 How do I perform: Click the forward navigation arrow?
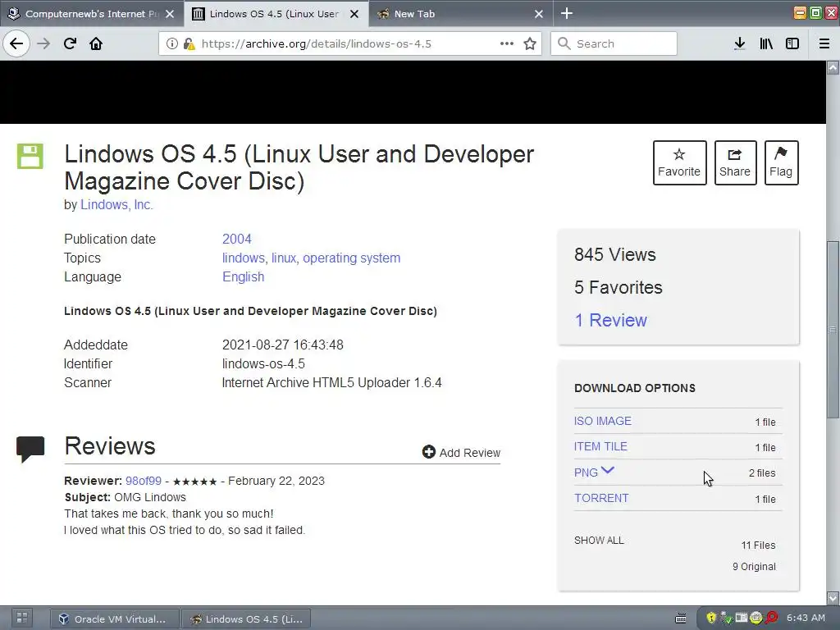(43, 43)
